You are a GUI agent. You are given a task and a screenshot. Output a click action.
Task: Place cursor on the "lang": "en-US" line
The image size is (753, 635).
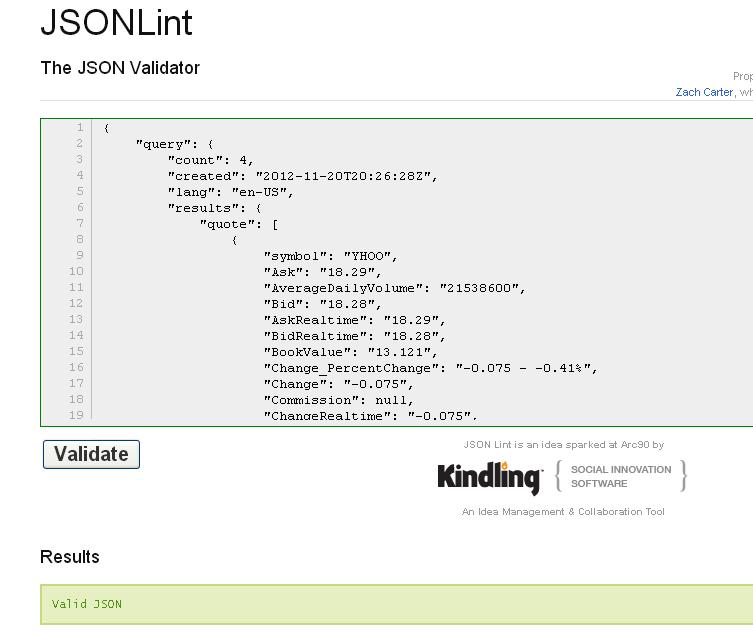pyautogui.click(x=230, y=192)
